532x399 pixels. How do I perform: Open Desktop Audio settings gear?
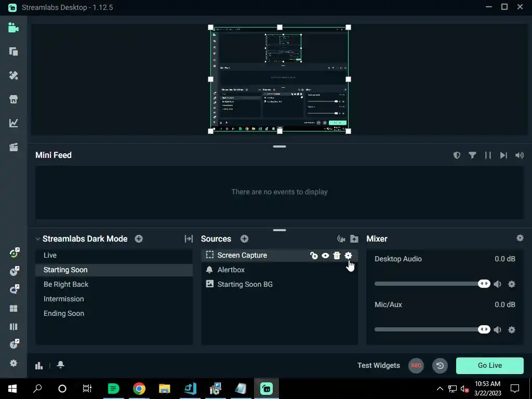[512, 284]
